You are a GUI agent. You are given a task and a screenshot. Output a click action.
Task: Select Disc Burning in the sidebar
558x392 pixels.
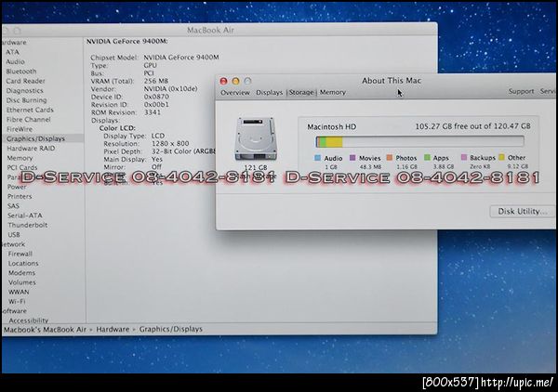[x=26, y=100]
